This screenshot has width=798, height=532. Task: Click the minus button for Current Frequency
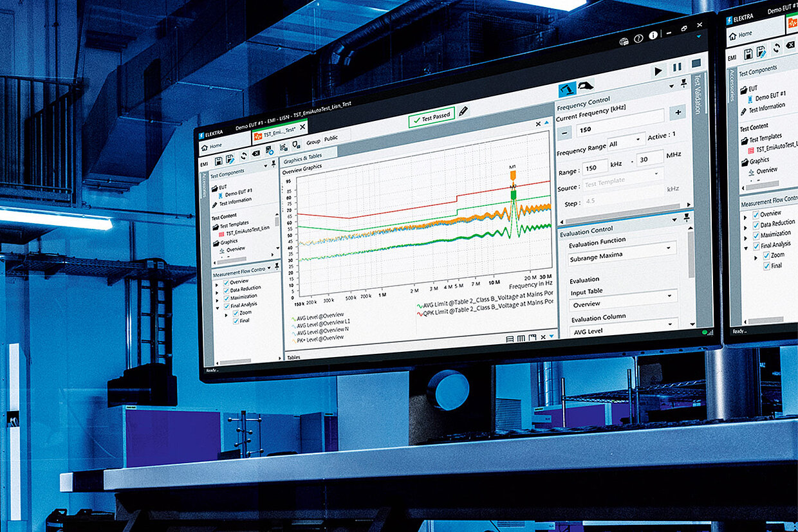coord(564,132)
